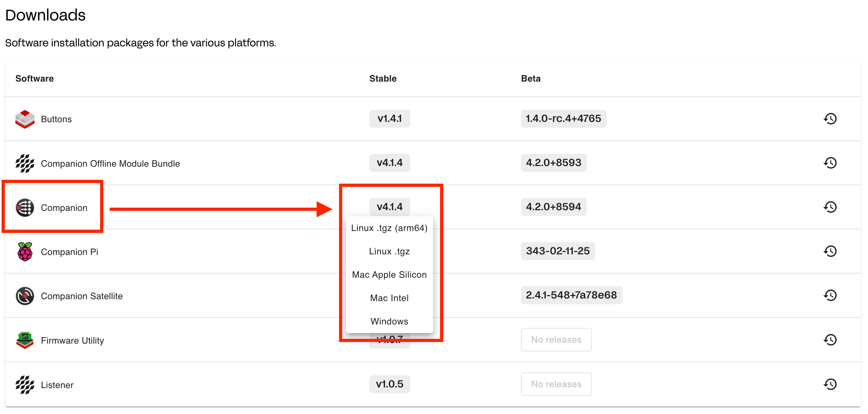Image resolution: width=868 pixels, height=414 pixels.
Task: Open release history for Listener
Action: pos(830,384)
